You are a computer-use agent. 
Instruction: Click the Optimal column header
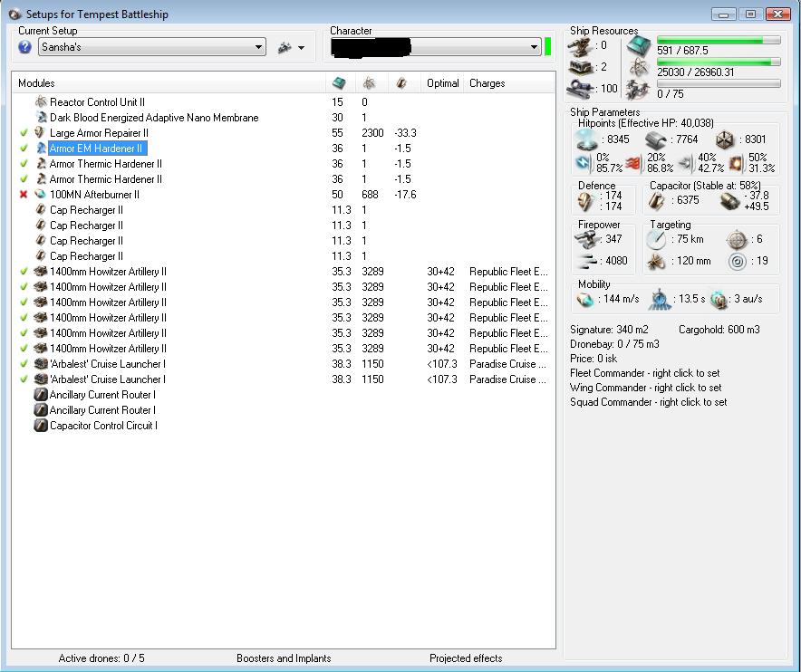click(442, 82)
